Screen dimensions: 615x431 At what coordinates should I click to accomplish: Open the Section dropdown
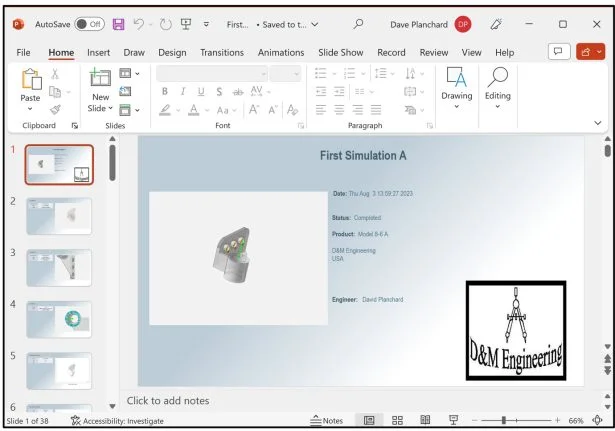click(x=129, y=110)
